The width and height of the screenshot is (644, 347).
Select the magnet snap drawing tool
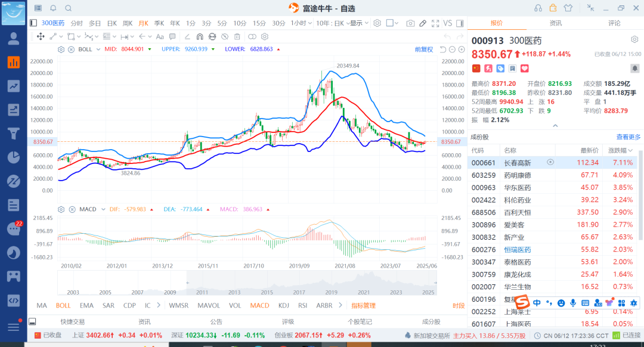(200, 36)
